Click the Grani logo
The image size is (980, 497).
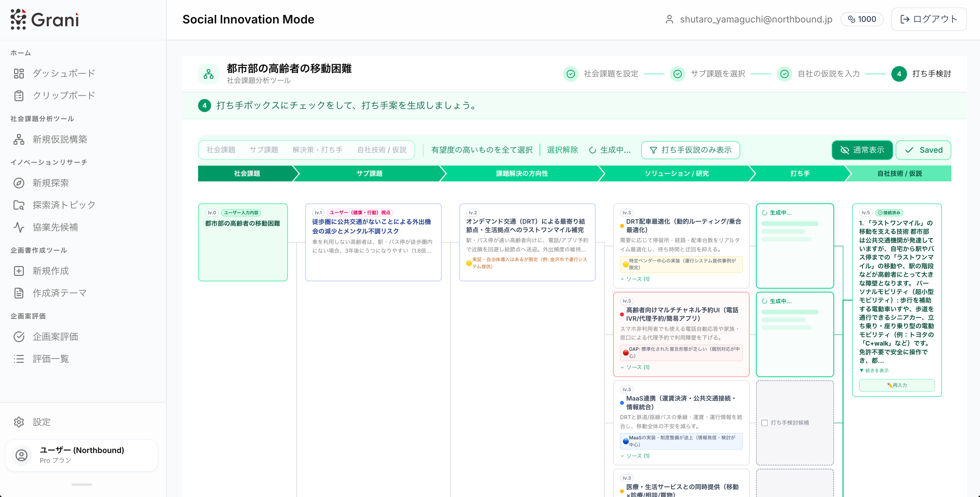[x=45, y=20]
